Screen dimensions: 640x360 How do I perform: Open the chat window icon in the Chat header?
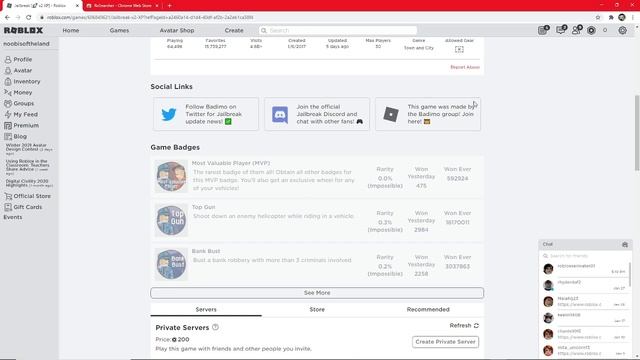[625, 244]
